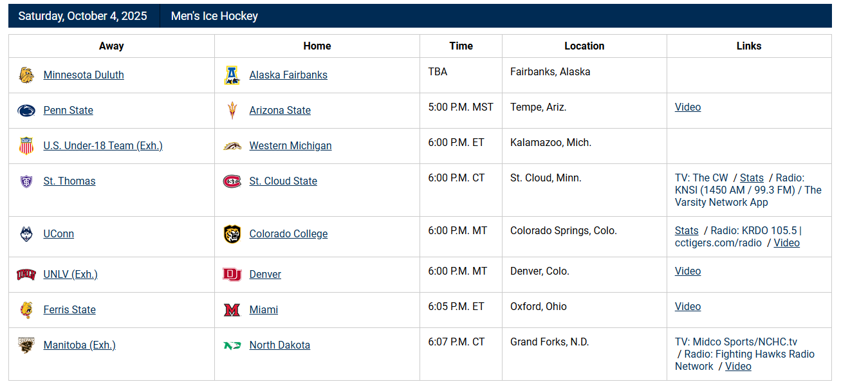Click the Denver DU logo
The height and width of the screenshot is (384, 868).
point(232,275)
